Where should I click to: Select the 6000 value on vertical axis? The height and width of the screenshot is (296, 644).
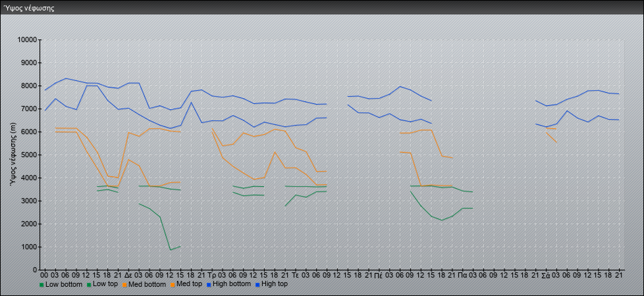click(x=29, y=132)
